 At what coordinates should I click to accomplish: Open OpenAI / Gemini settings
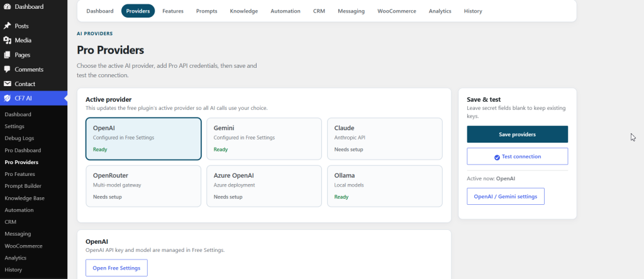click(x=506, y=197)
